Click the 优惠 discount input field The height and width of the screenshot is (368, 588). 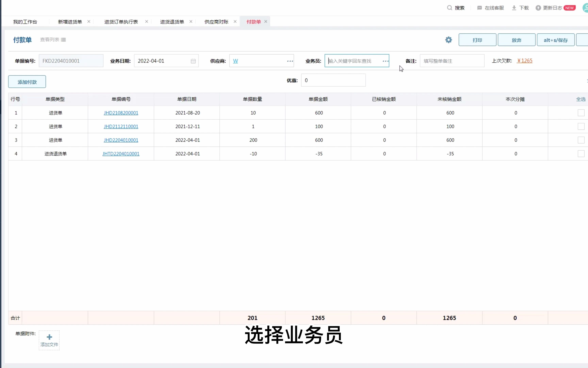(x=333, y=80)
